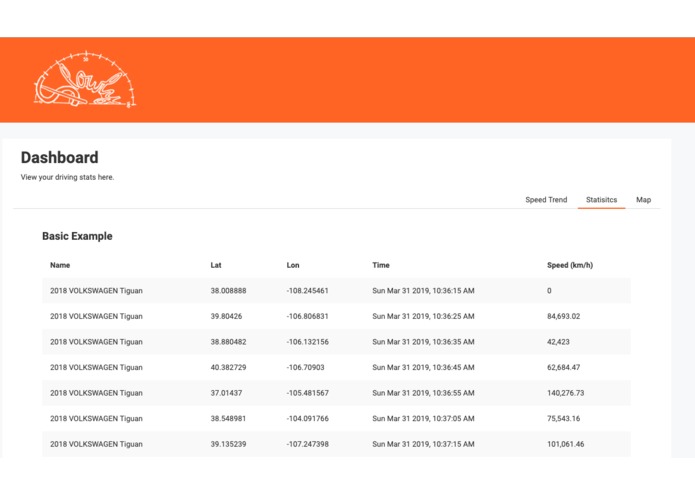Click the Basic Example section title
This screenshot has height=494, width=695.
(x=77, y=236)
